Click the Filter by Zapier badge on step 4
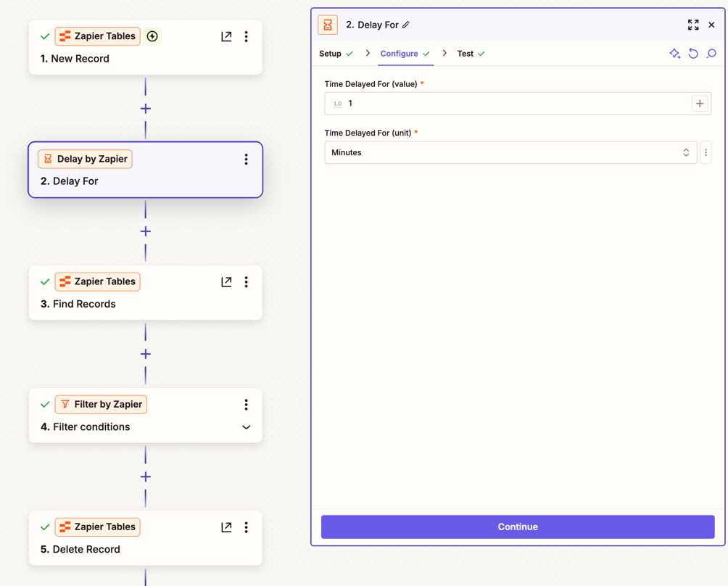 [x=101, y=405]
